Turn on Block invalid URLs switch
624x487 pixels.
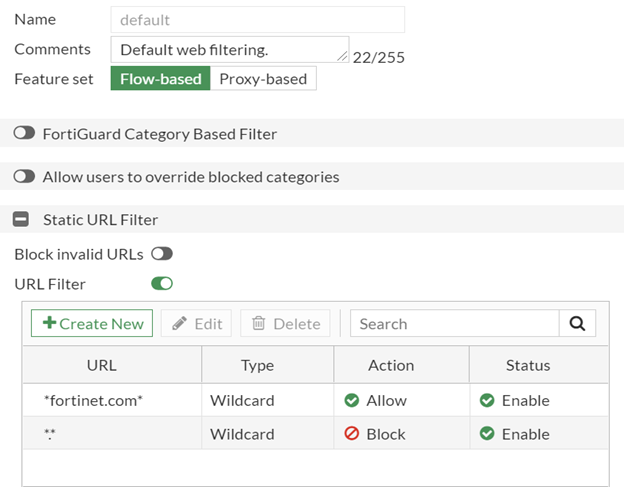pos(161,254)
